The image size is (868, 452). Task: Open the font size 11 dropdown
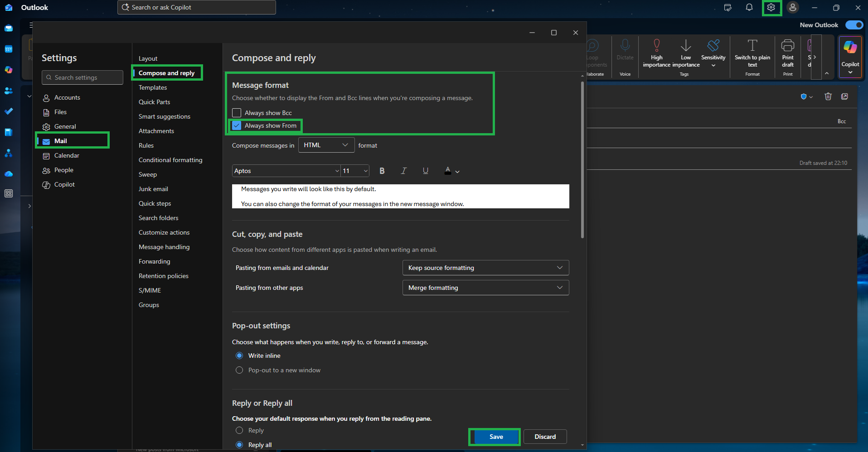tap(355, 171)
